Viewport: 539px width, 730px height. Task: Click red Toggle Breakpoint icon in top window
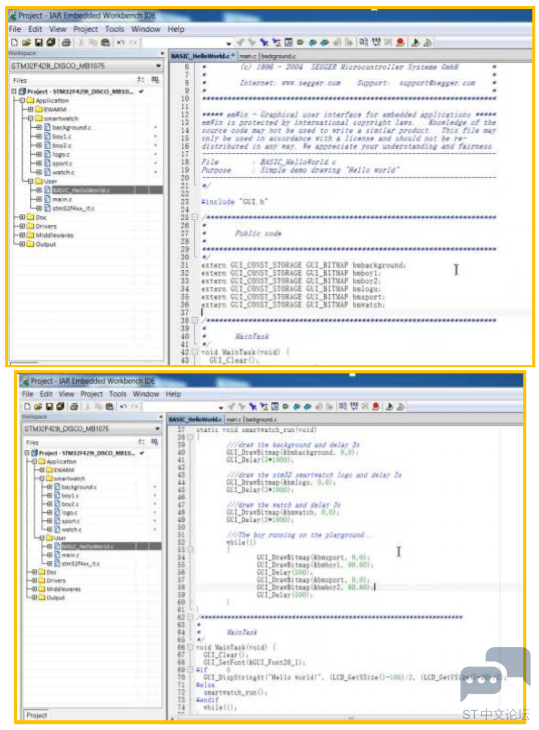click(x=400, y=42)
